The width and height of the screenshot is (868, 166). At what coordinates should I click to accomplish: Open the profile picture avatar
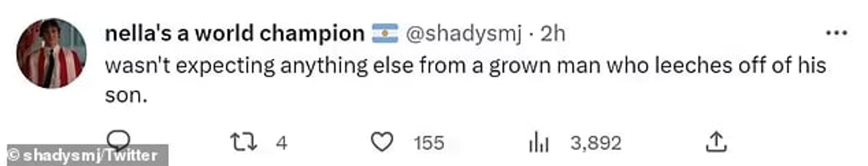pos(51,53)
